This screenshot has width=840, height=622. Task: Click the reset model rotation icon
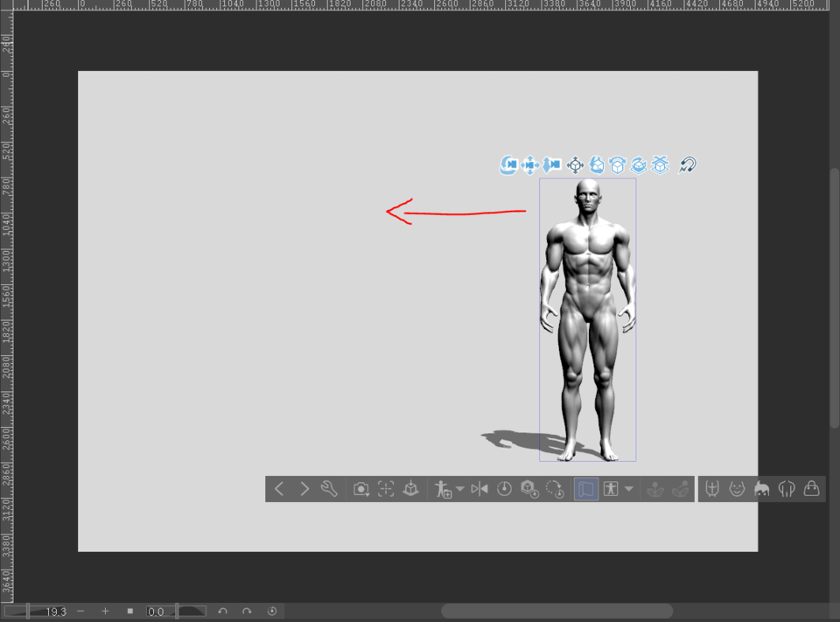click(555, 489)
